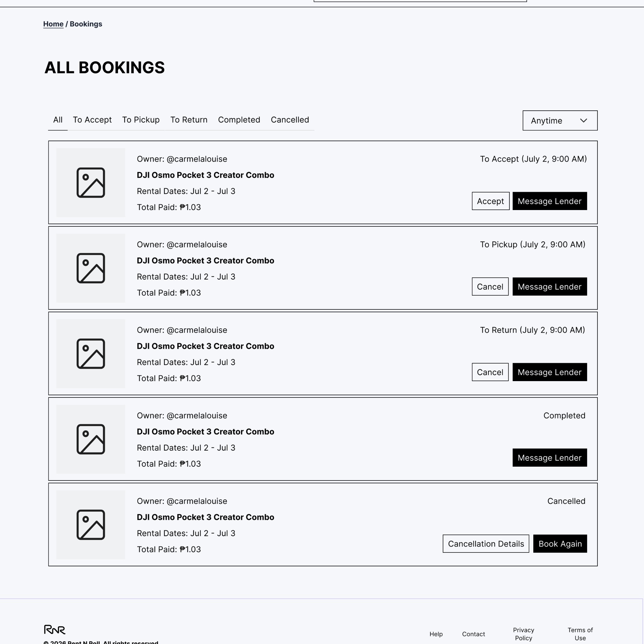This screenshot has width=644, height=644.
Task: Open the Privacy Policy footer link
Action: tap(524, 634)
